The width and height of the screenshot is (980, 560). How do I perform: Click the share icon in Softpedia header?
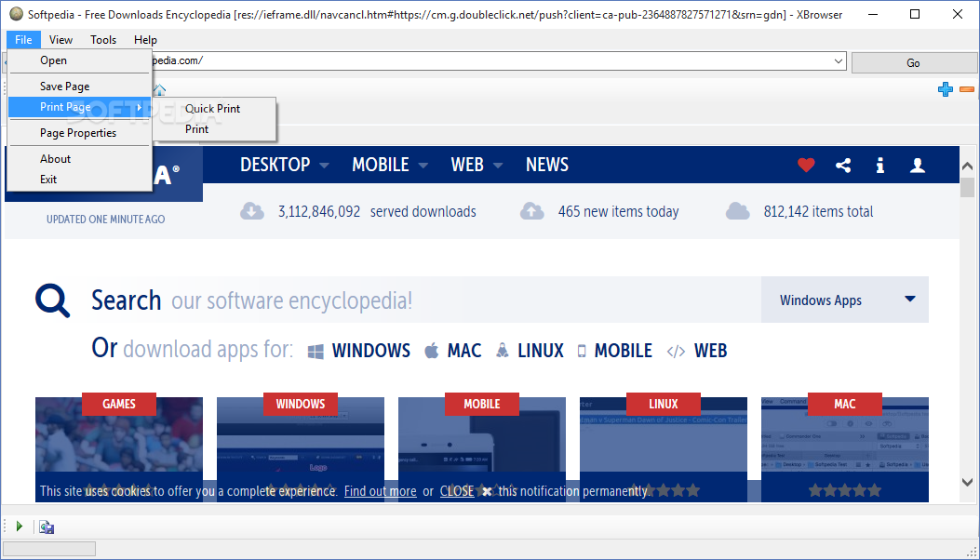click(x=843, y=165)
